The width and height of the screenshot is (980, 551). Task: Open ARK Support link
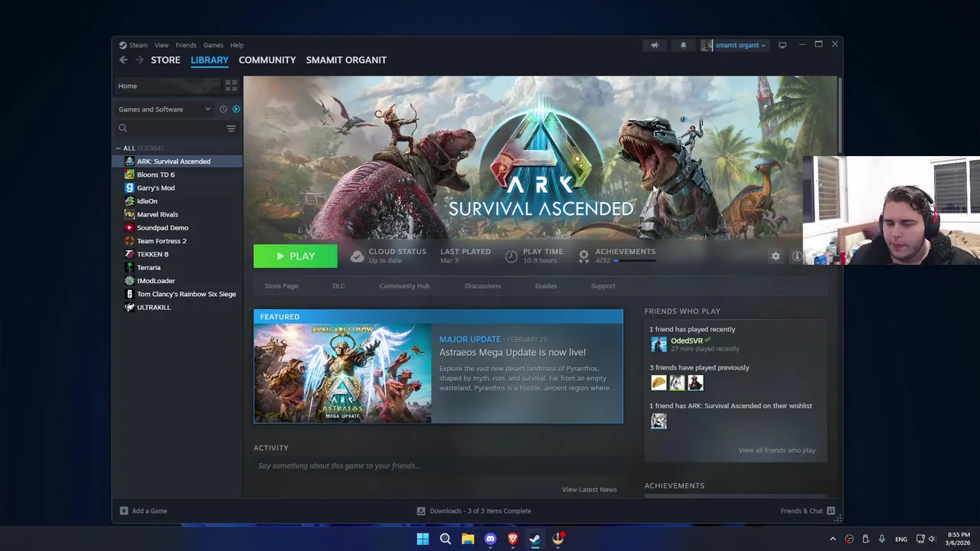(x=603, y=286)
